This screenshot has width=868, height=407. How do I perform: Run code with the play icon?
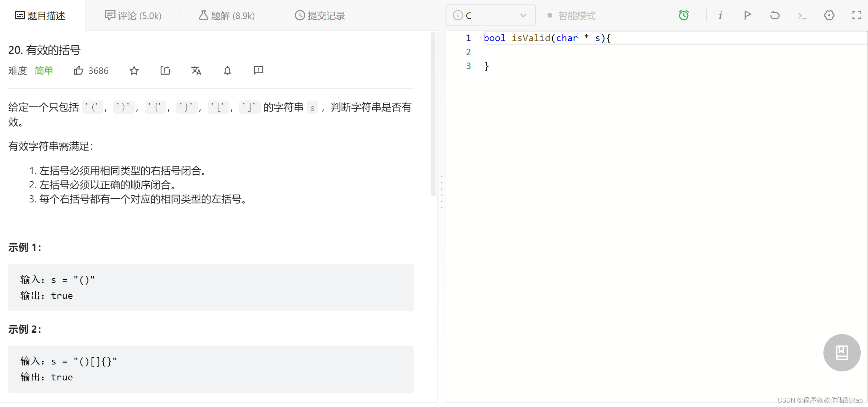click(x=747, y=15)
